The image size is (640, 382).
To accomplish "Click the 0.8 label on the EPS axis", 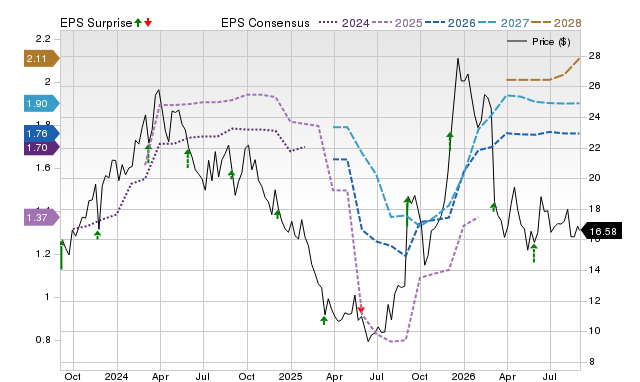I will [43, 340].
